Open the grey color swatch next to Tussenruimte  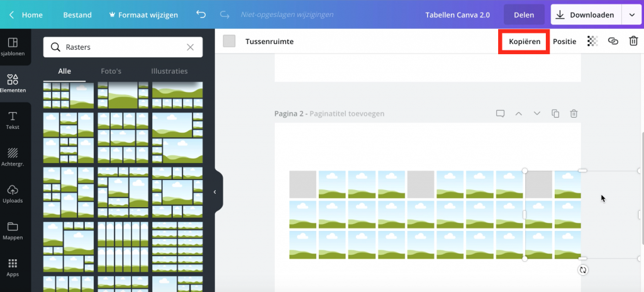coord(230,42)
